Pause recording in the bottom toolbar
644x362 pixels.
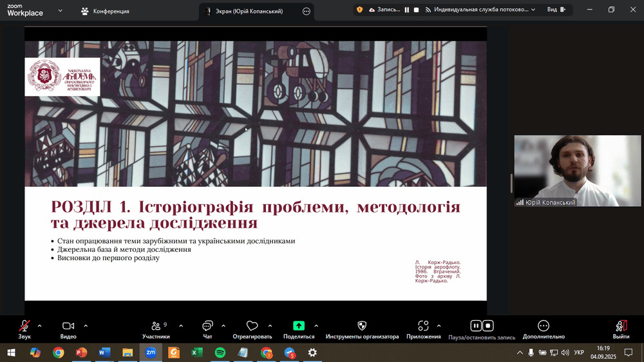point(476,326)
